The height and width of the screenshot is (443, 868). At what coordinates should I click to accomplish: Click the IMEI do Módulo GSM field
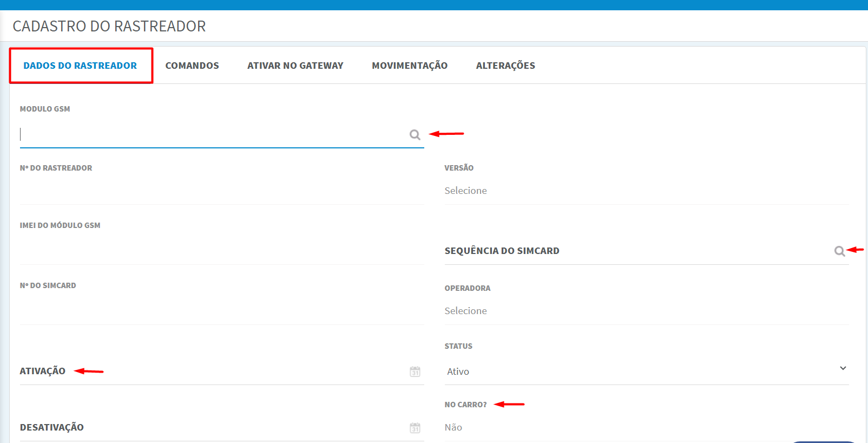222,250
